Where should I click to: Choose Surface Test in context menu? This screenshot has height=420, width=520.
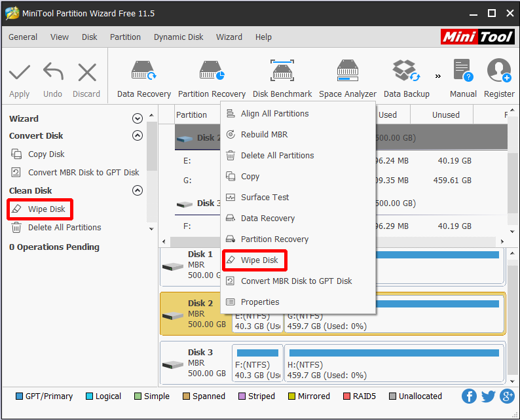point(298,198)
